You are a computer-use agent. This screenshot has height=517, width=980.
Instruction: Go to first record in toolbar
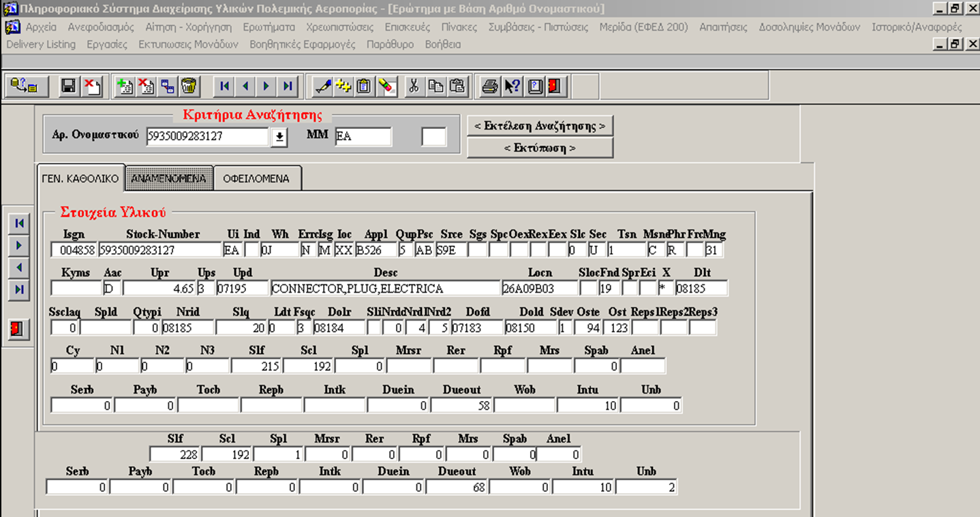point(224,86)
